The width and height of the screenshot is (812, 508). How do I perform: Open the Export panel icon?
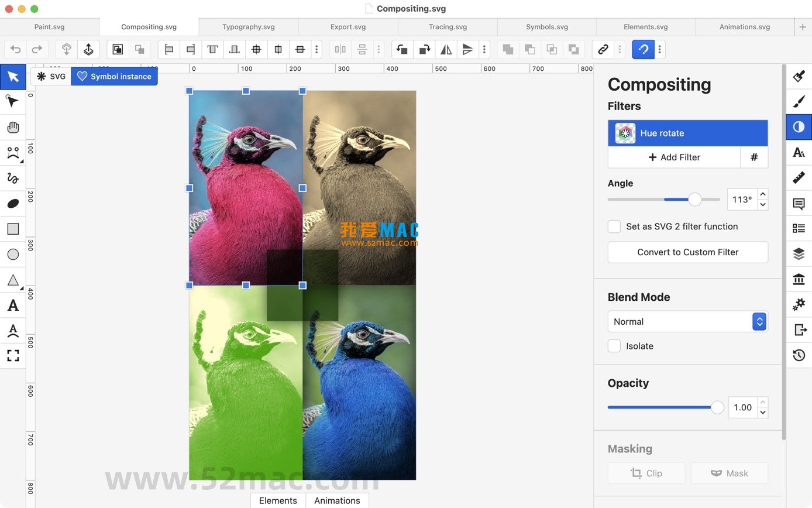click(799, 329)
